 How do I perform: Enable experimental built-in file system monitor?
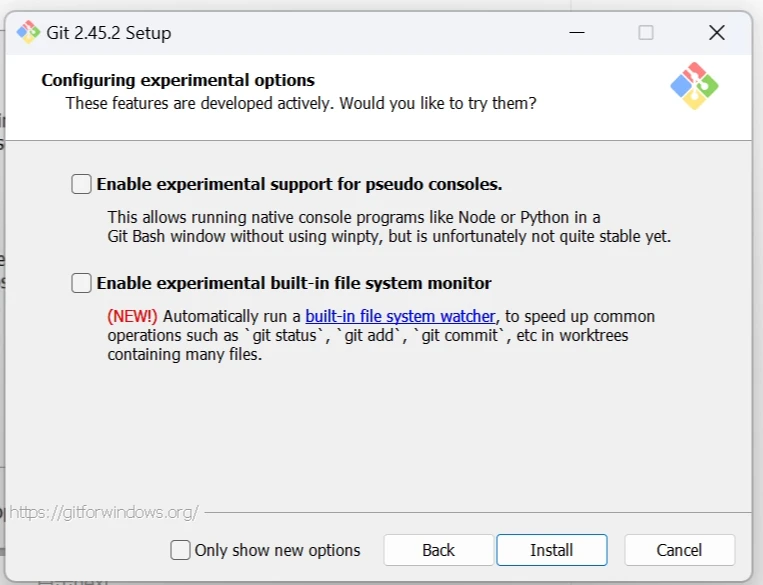coord(81,283)
